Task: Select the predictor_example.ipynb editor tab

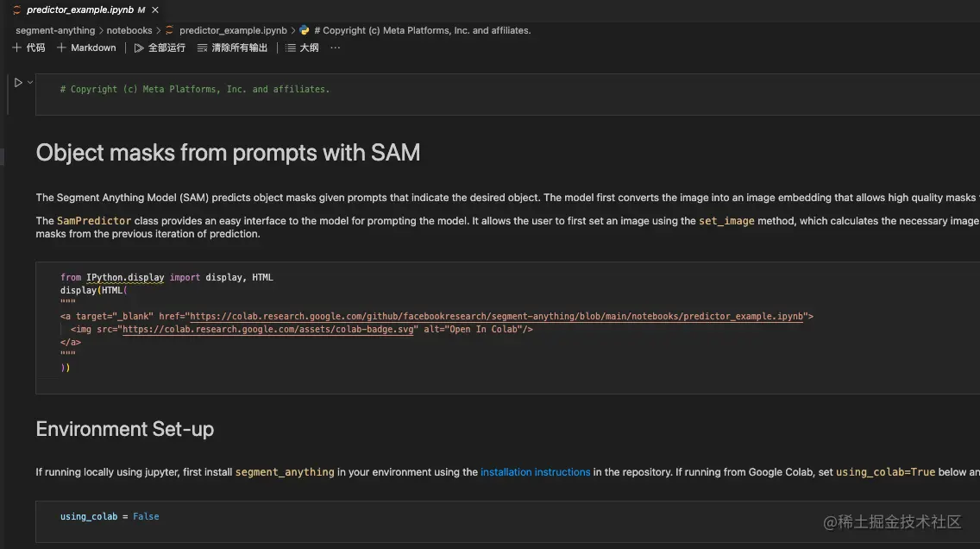Action: coord(79,9)
